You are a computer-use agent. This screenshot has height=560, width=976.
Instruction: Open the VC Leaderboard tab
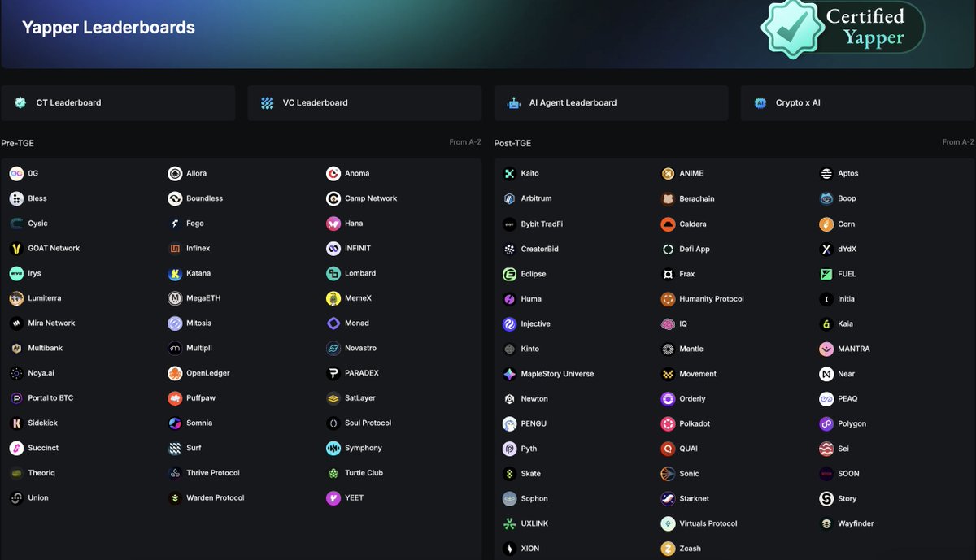click(364, 103)
